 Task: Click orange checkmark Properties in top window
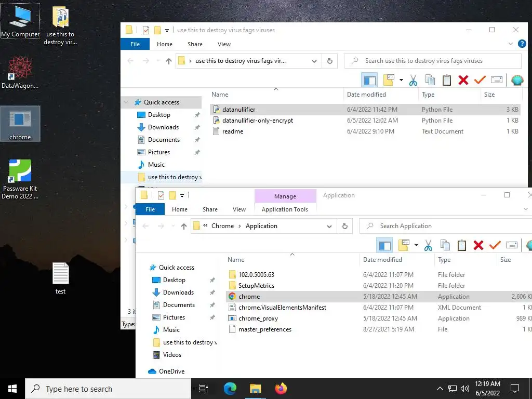(x=480, y=81)
